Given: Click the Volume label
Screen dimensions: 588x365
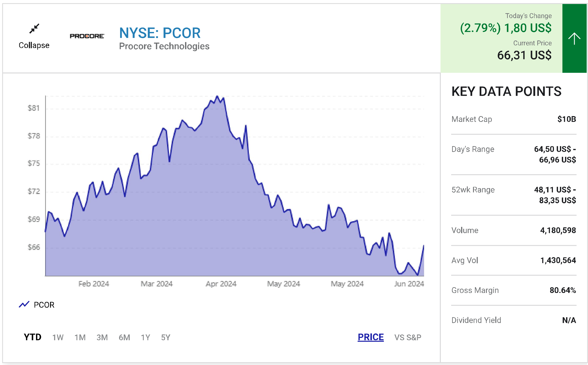Looking at the screenshot, I should click(x=465, y=230).
